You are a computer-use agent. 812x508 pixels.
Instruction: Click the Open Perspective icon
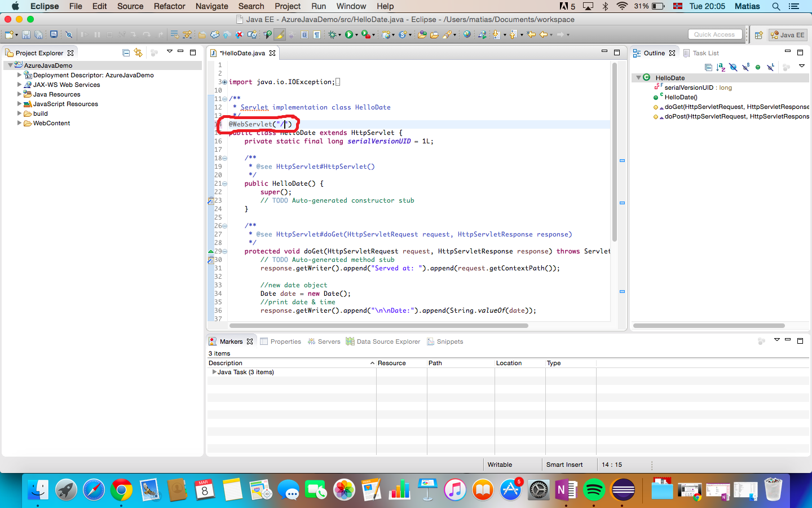(x=759, y=35)
